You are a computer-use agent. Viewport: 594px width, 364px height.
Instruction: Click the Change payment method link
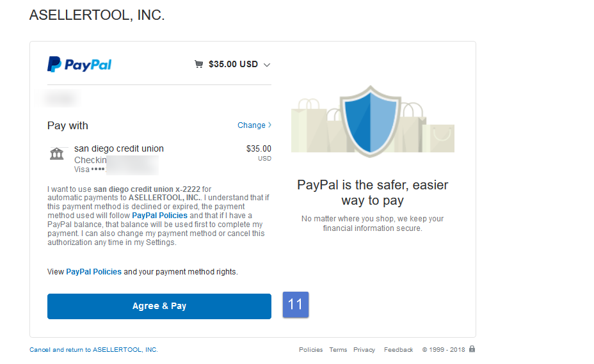click(251, 125)
